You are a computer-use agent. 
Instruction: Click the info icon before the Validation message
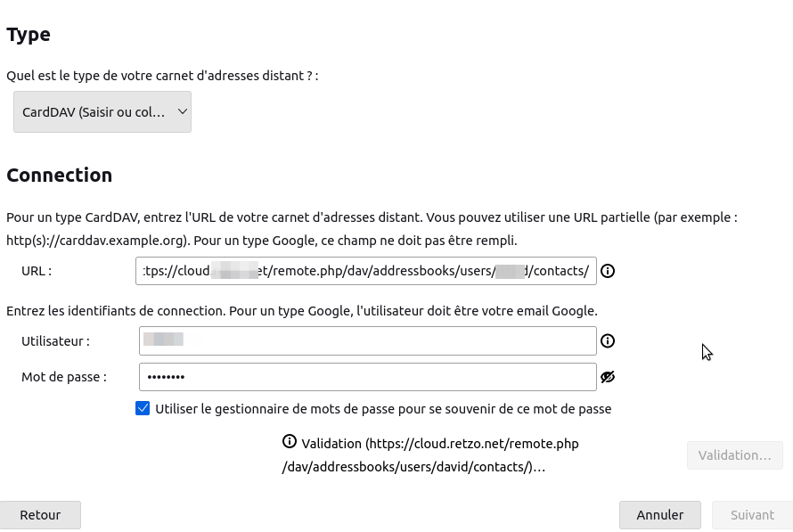290,442
